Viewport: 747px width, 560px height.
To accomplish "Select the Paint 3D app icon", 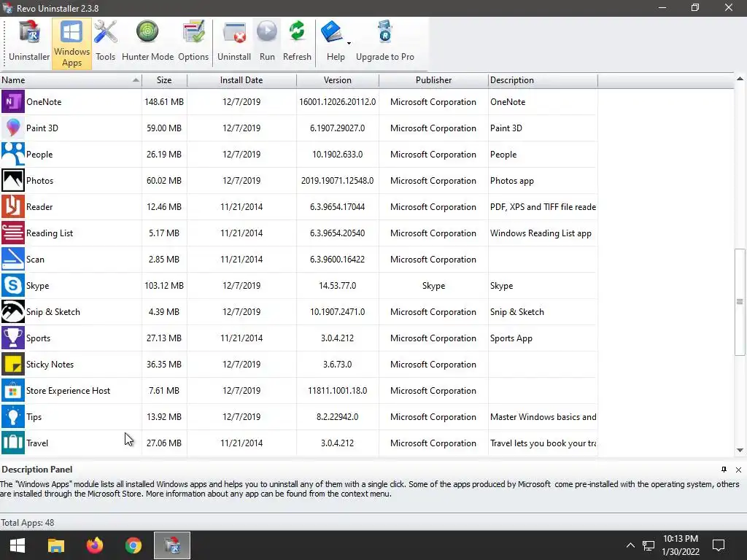I will [x=13, y=128].
